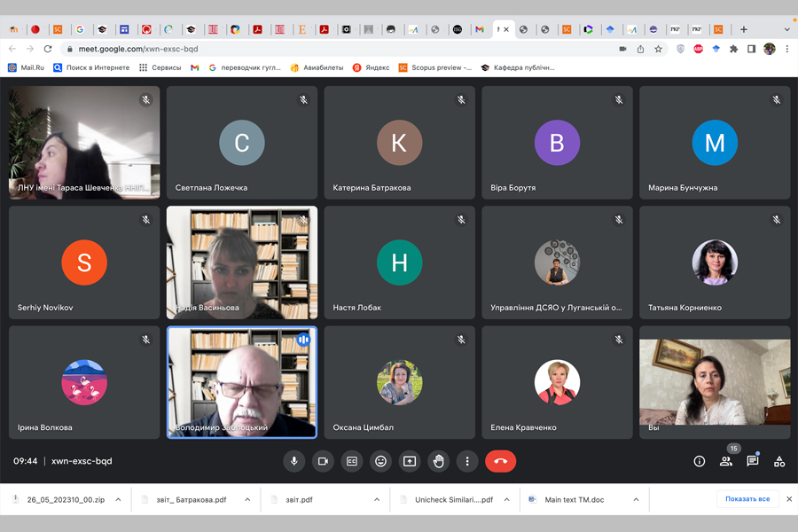Screen dimensions: 798x532
Task: Raise hand using the hand icon
Action: [438, 461]
